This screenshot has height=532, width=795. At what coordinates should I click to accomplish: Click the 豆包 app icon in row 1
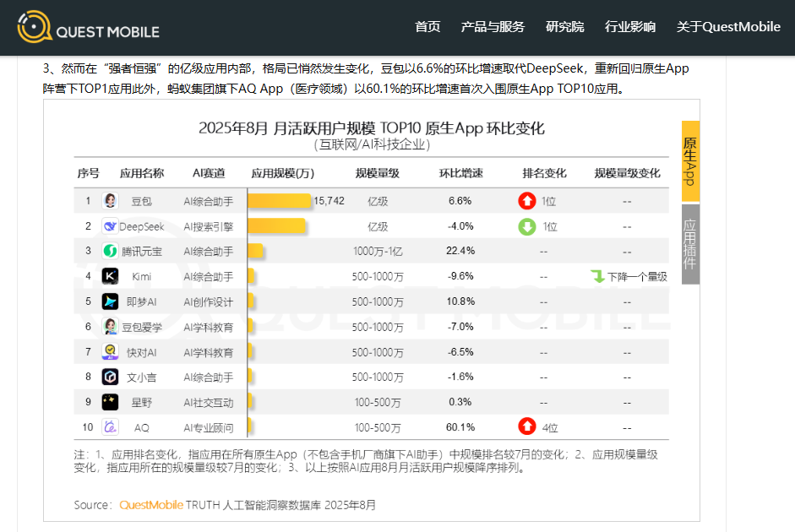(110, 201)
